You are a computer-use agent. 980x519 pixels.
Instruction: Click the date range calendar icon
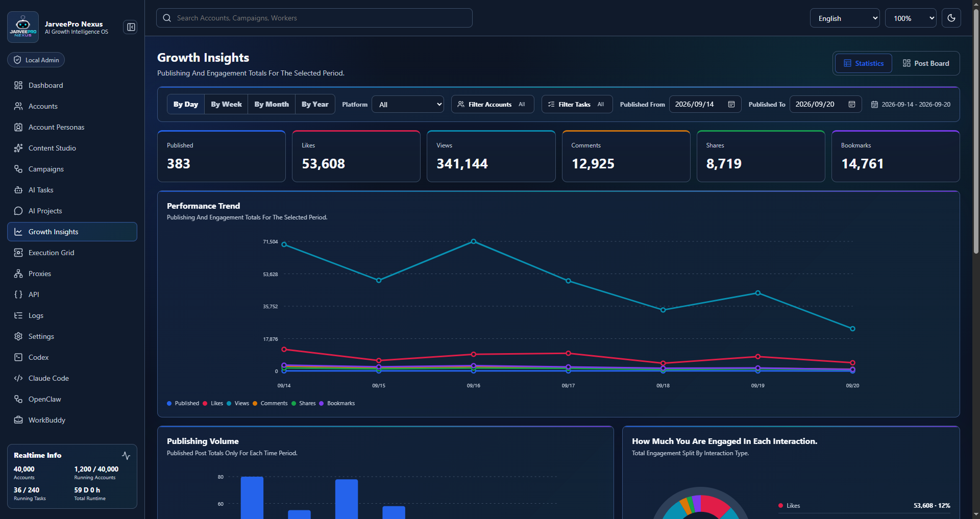[874, 105]
